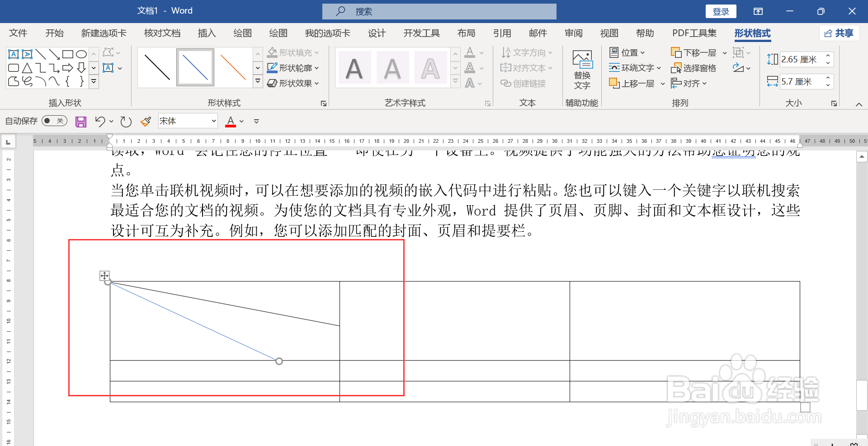Click the vertical scrollbar up arrow
Viewport: 868px width, 446px height.
862,157
